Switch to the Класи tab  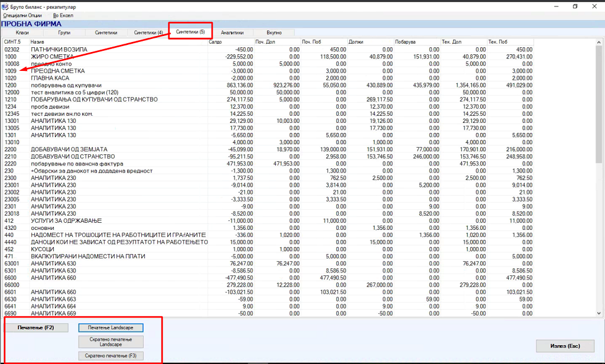22,32
